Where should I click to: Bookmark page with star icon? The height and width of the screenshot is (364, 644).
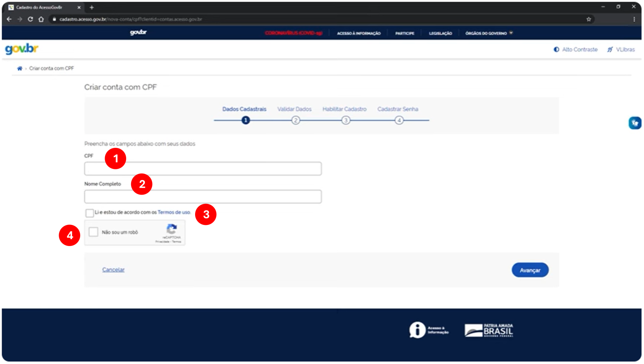[x=588, y=19]
